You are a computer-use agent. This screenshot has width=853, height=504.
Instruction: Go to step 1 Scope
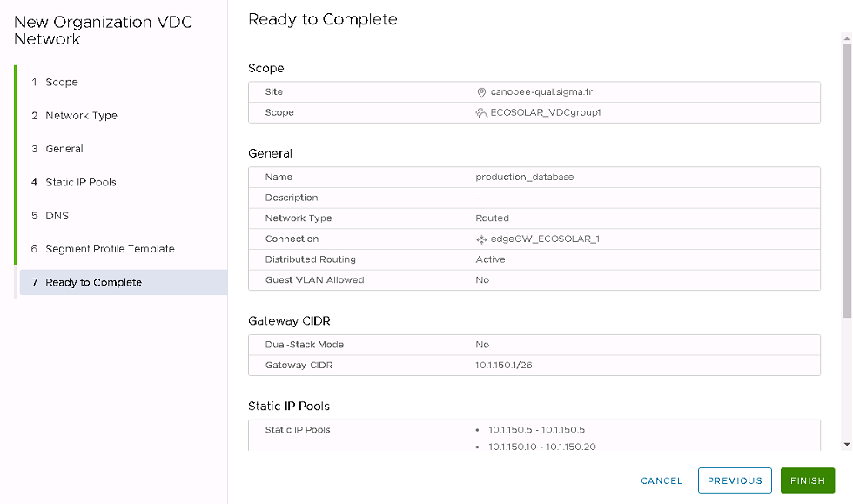click(61, 82)
